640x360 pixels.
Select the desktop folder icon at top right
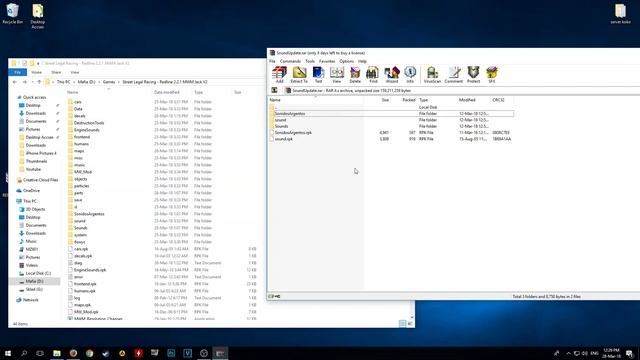click(620, 13)
